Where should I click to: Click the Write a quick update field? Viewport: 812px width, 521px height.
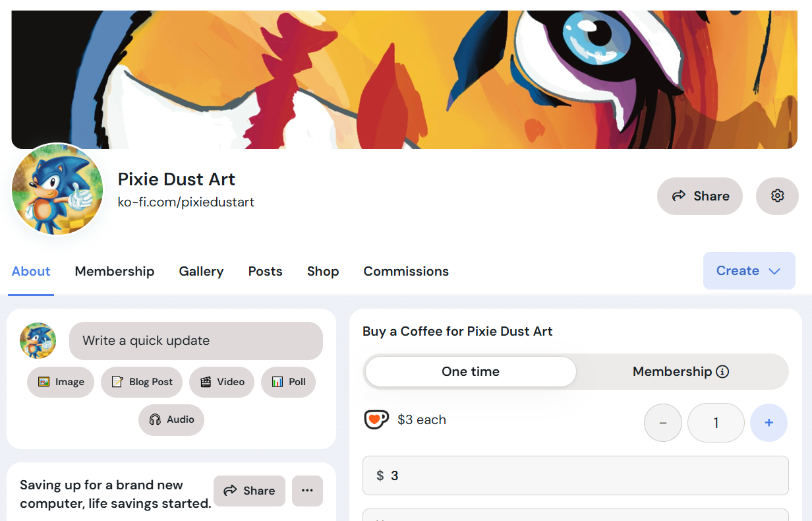[x=196, y=341]
